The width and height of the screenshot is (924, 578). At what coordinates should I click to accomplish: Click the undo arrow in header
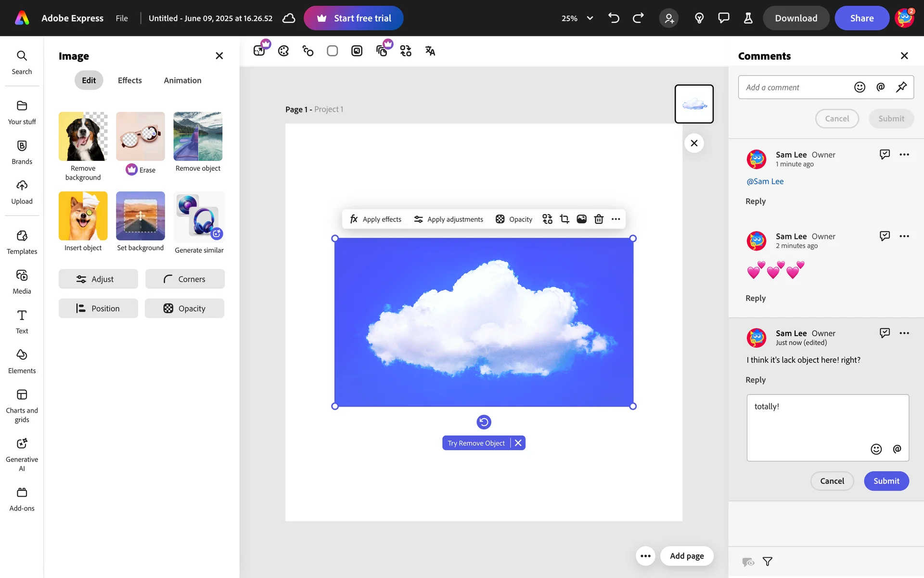(614, 18)
